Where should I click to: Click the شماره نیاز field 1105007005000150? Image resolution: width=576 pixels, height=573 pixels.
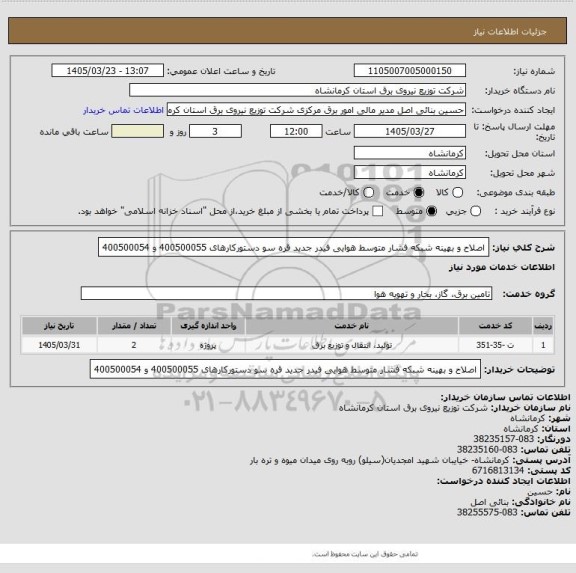point(410,71)
